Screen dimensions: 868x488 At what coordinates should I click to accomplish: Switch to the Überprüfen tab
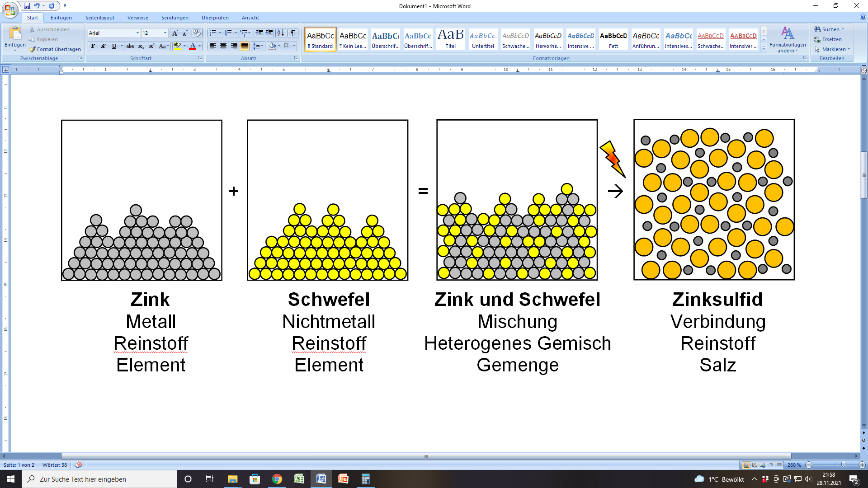coord(215,18)
